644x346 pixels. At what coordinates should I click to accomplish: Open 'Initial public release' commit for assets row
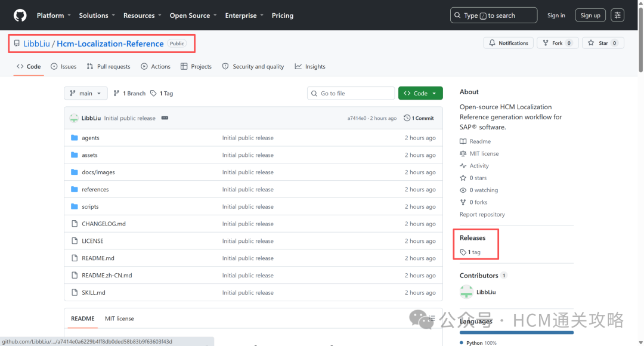pos(247,155)
